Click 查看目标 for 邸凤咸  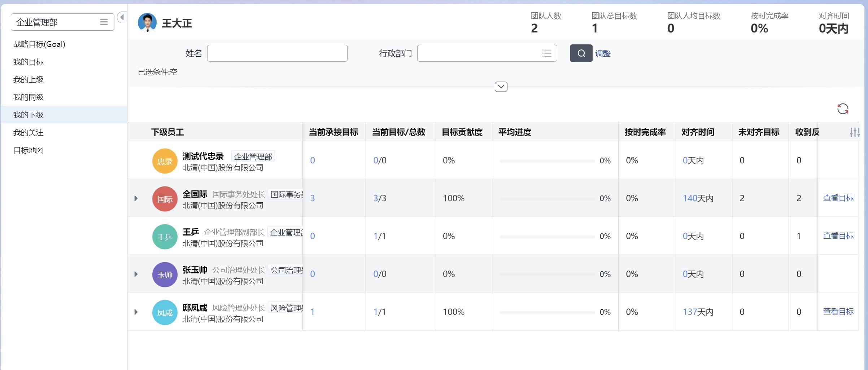pos(838,312)
